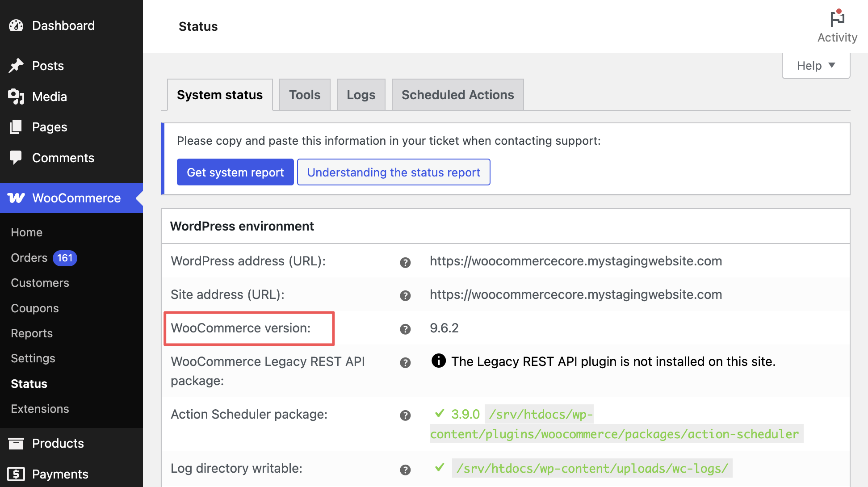Expand the Help dropdown
The width and height of the screenshot is (868, 487).
tap(815, 66)
